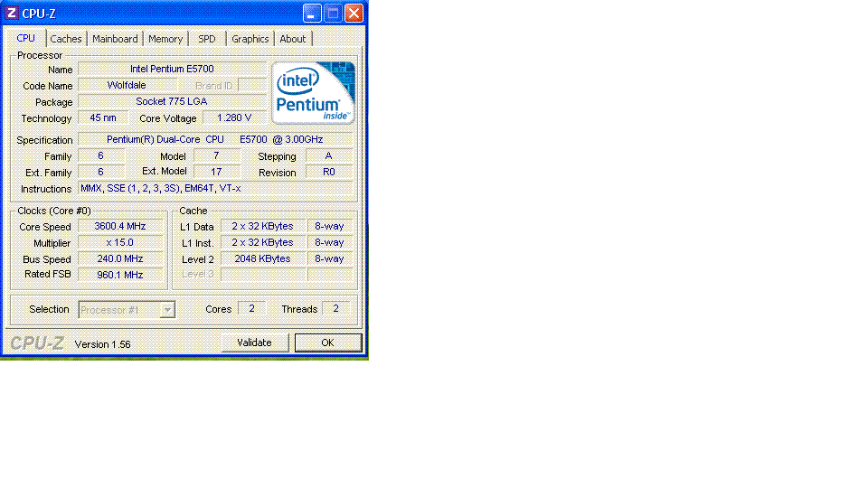The height and width of the screenshot is (488, 868).
Task: Click the Level 2 cache value 2048 KBytes
Action: [x=263, y=258]
